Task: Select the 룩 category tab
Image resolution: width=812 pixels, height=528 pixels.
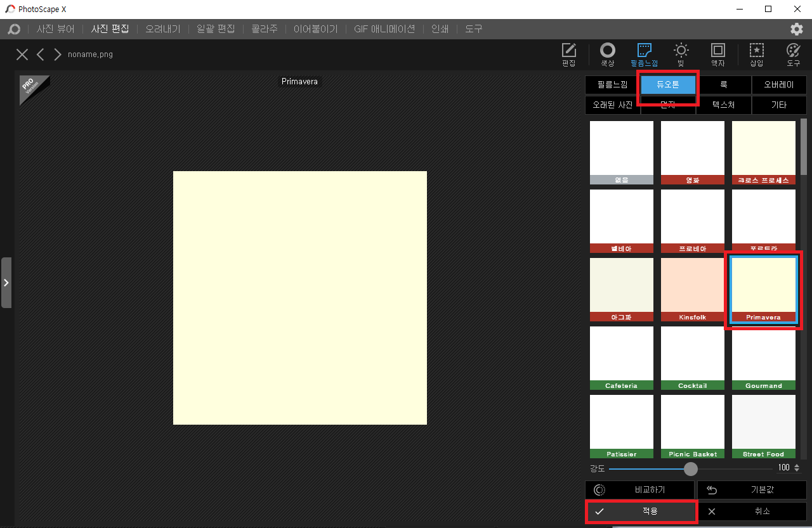Action: click(723, 84)
